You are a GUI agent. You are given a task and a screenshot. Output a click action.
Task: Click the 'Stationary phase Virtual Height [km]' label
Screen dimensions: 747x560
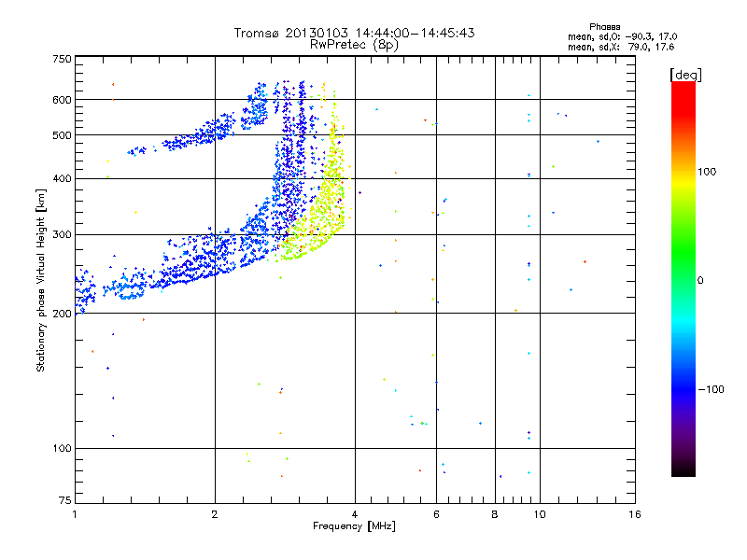pyautogui.click(x=41, y=280)
